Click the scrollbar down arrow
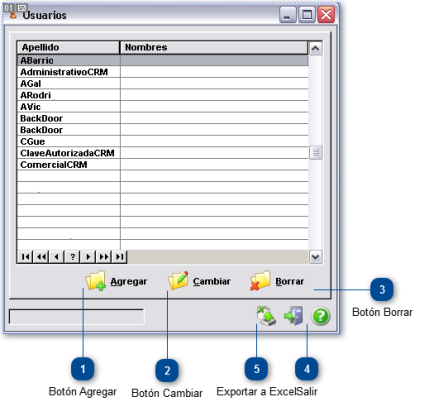429x416 pixels. point(315,257)
